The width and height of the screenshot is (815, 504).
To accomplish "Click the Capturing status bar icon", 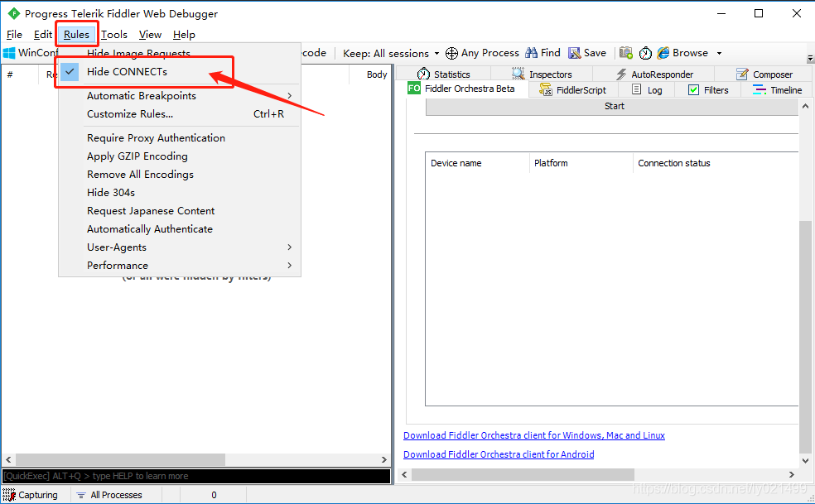I will pyautogui.click(x=9, y=495).
